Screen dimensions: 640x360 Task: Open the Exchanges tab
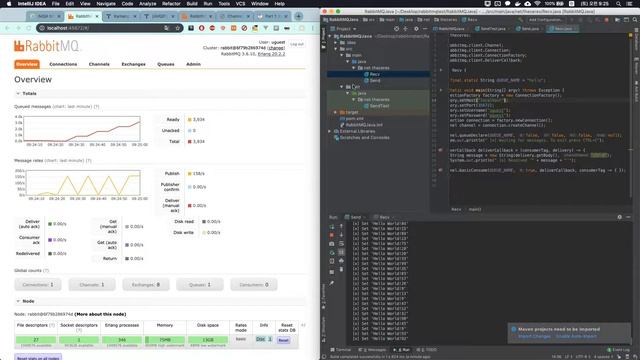(133, 64)
